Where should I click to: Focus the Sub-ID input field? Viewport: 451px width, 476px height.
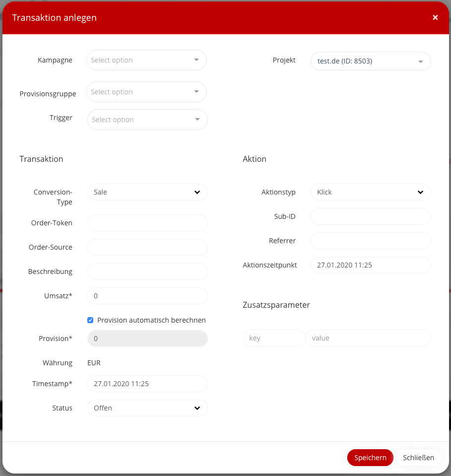coord(371,216)
